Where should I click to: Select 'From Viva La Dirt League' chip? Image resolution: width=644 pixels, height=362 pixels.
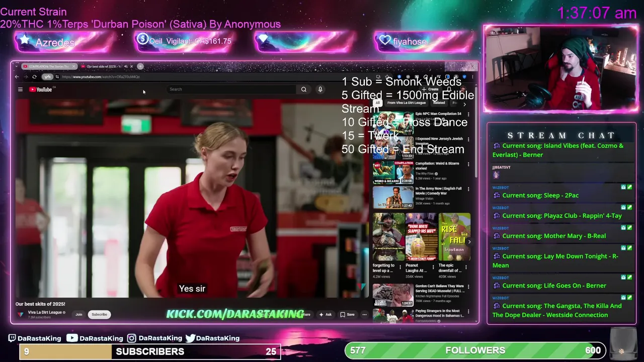[x=407, y=103]
